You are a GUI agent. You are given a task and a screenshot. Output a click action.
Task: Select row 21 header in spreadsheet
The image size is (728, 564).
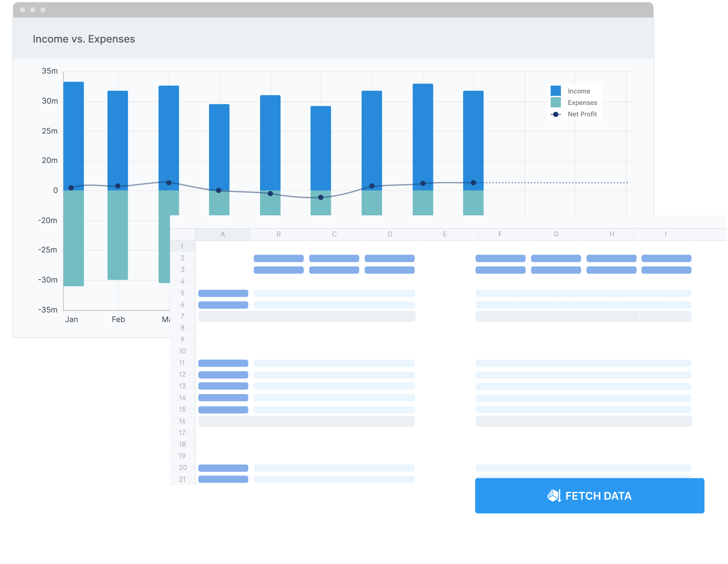click(x=182, y=479)
